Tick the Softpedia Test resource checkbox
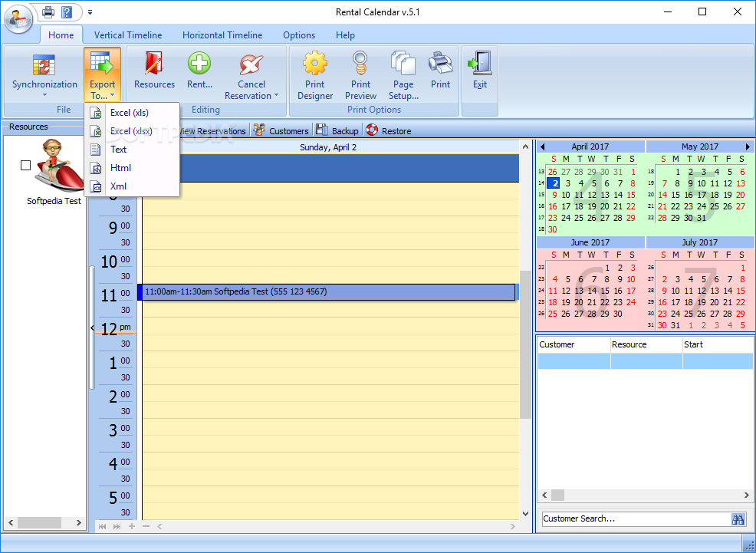 pos(25,166)
